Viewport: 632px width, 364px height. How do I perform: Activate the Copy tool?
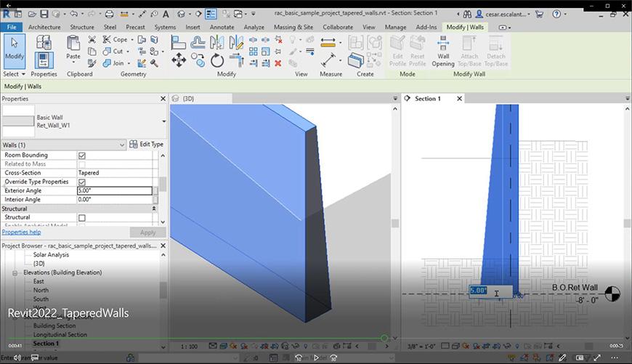pyautogui.click(x=198, y=60)
